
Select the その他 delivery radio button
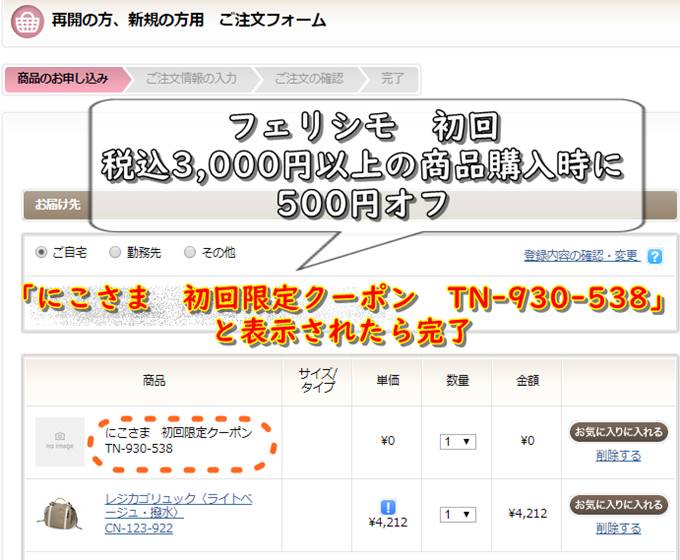(x=190, y=252)
